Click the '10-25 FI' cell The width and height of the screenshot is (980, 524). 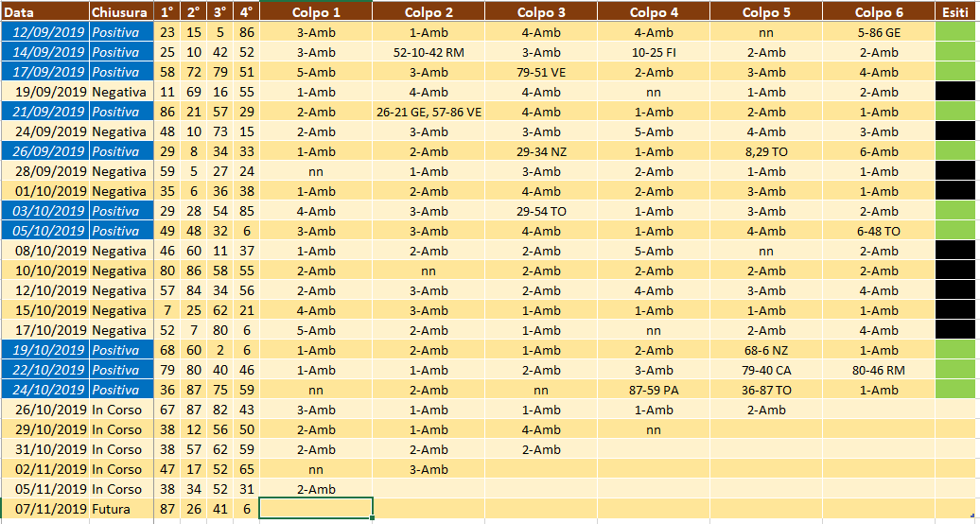tap(654, 53)
